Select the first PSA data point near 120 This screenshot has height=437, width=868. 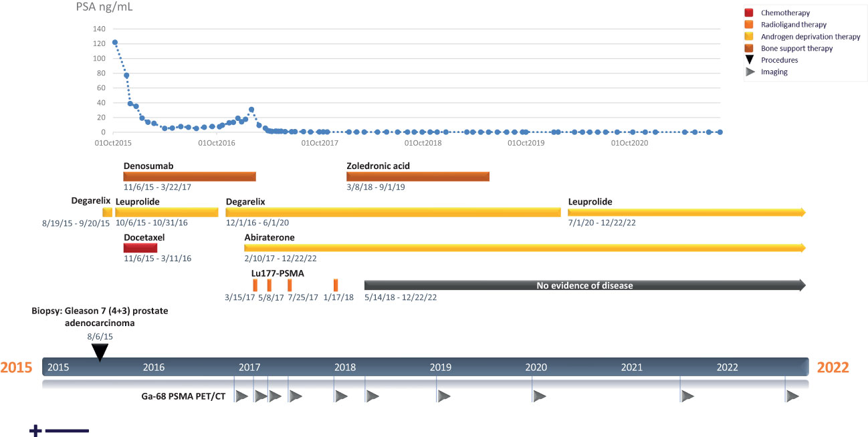(x=115, y=42)
